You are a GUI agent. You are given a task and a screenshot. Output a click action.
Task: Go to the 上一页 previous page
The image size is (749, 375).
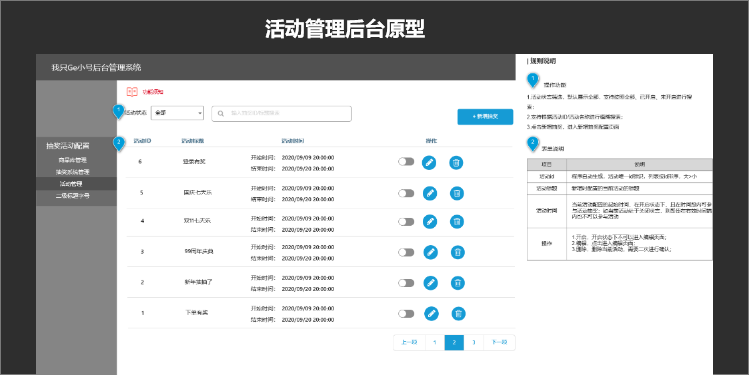pyautogui.click(x=409, y=343)
